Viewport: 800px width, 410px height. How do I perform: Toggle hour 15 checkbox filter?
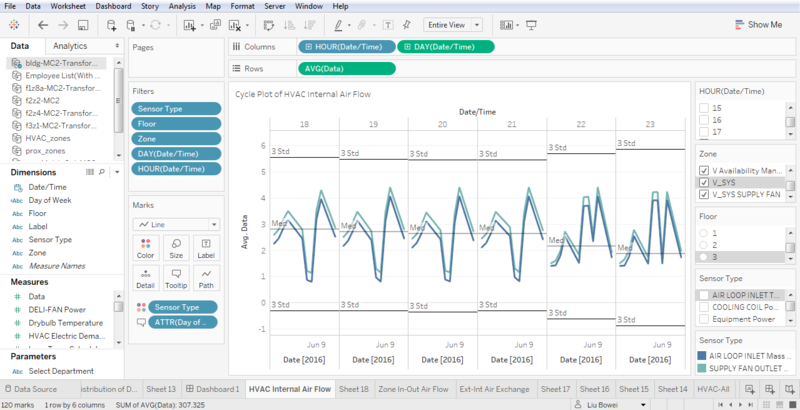[704, 108]
